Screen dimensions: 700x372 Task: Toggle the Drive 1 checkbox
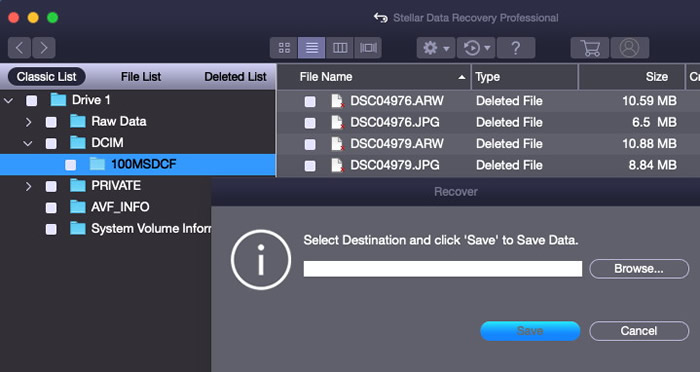(31, 100)
